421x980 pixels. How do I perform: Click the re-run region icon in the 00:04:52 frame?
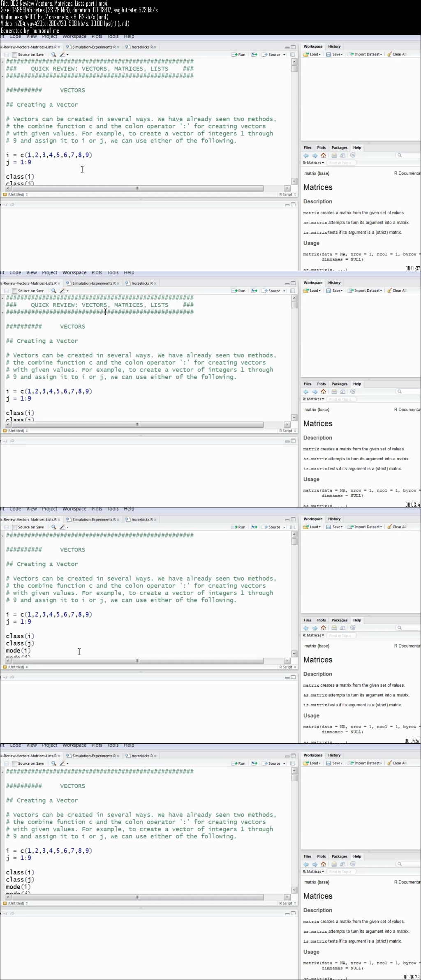click(x=254, y=527)
